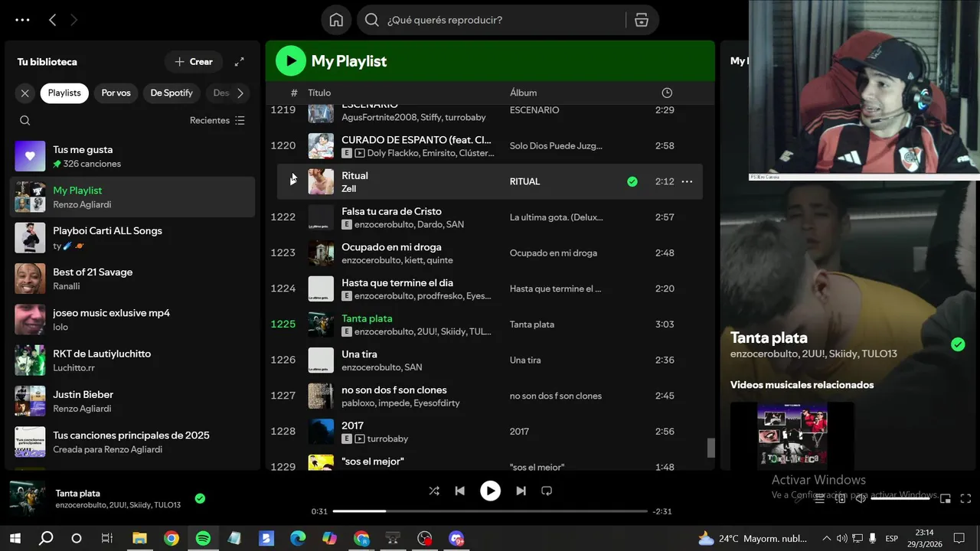Seek within the song progress bar
980x551 pixels.
point(490,511)
